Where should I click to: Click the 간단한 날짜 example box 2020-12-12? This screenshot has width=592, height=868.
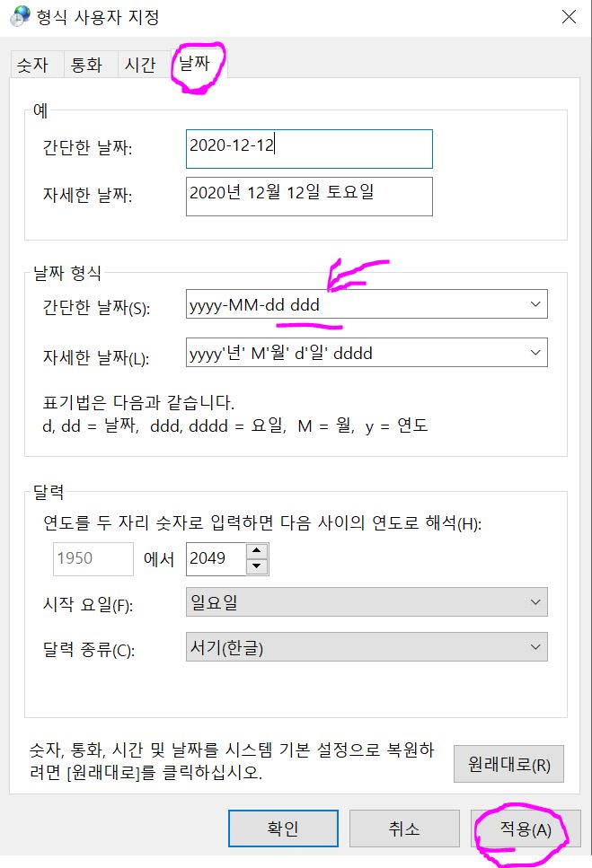pos(309,149)
